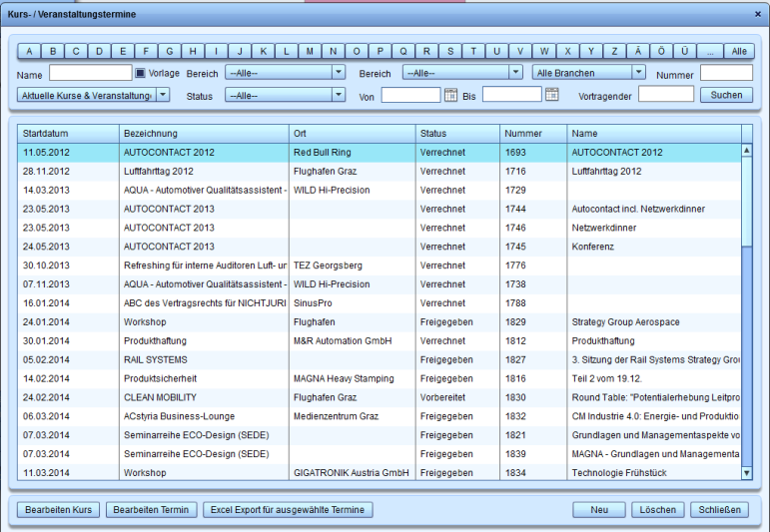
Task: Select the CLEAN MOBILITY row
Action: click(x=380, y=397)
